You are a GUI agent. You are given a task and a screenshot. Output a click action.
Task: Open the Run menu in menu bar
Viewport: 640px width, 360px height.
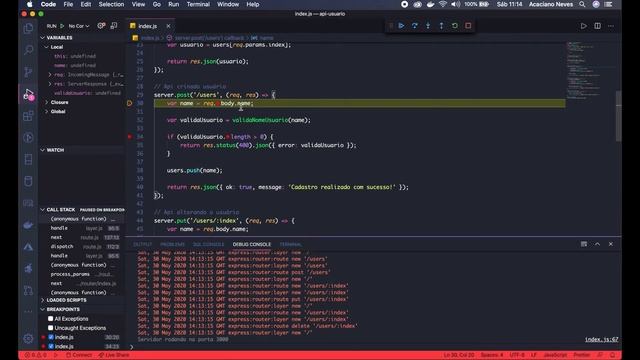tap(173, 4)
